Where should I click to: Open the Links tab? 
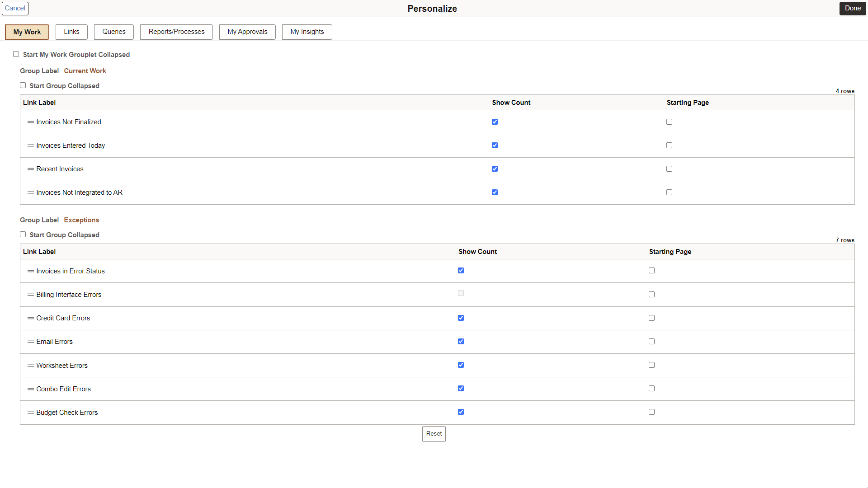click(x=71, y=32)
